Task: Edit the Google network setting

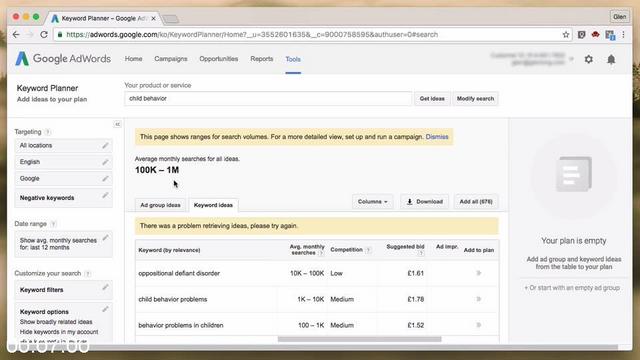Action: [x=105, y=178]
